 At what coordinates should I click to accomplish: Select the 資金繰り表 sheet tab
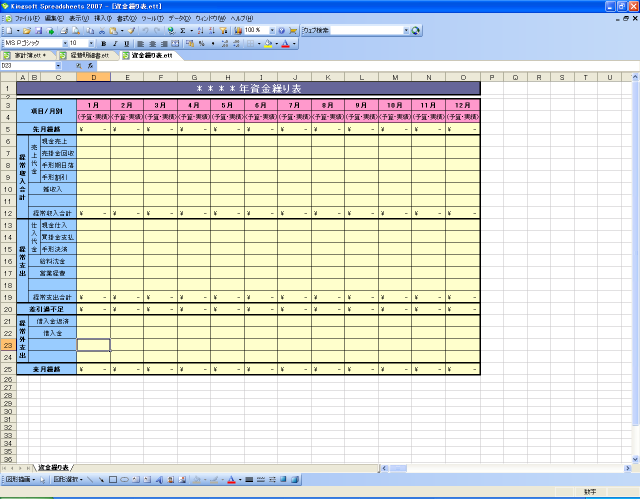[53, 468]
